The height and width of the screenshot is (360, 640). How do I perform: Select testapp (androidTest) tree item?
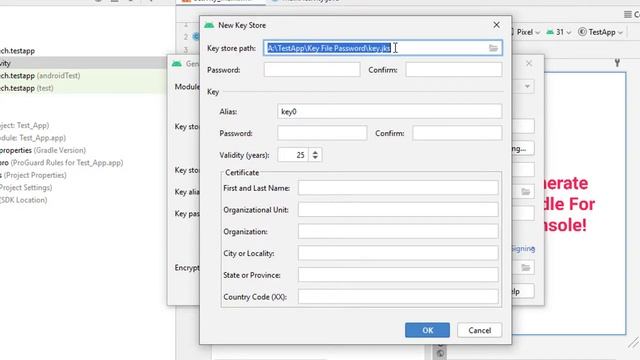click(x=40, y=76)
